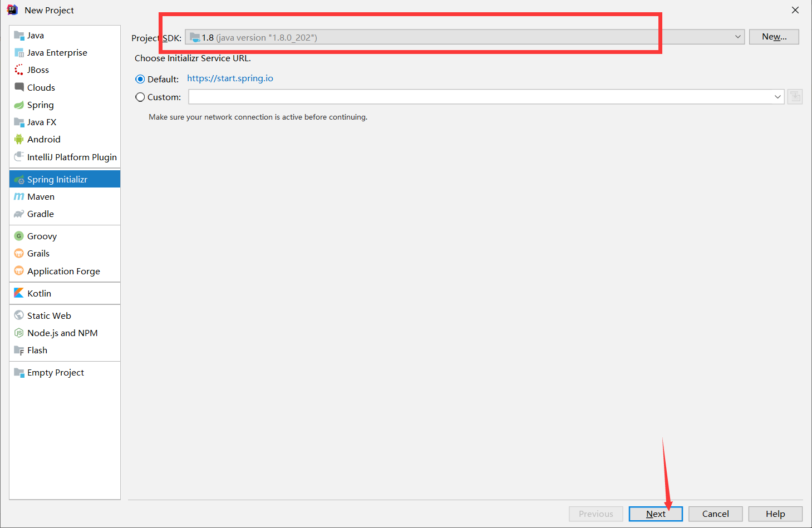Image resolution: width=812 pixels, height=528 pixels.
Task: Choose Application Forge project type
Action: click(65, 271)
